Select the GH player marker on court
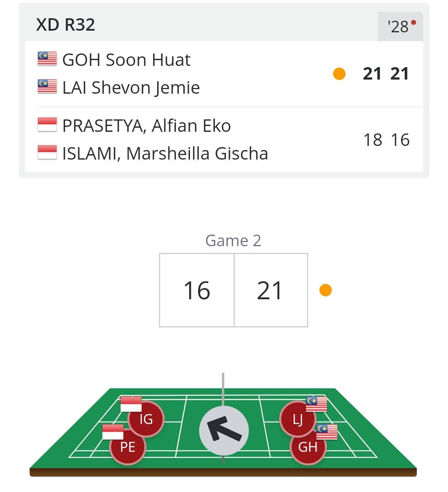Screen dimensions: 448x492 pos(308,447)
